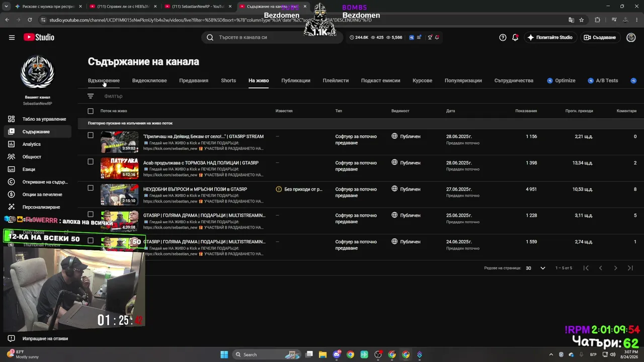
Task: Open visibility options for the 24.06.2025 stream
Action: tap(406, 242)
